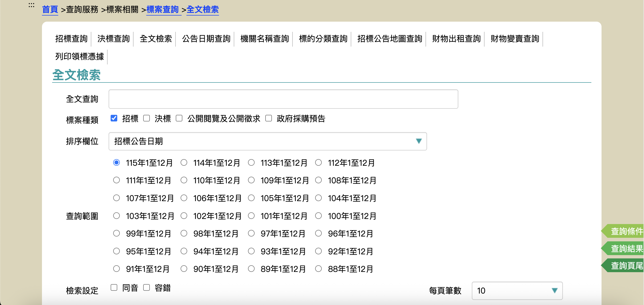This screenshot has height=305, width=644.
Task: Go to 標案查詢 breadcrumb link
Action: (163, 10)
